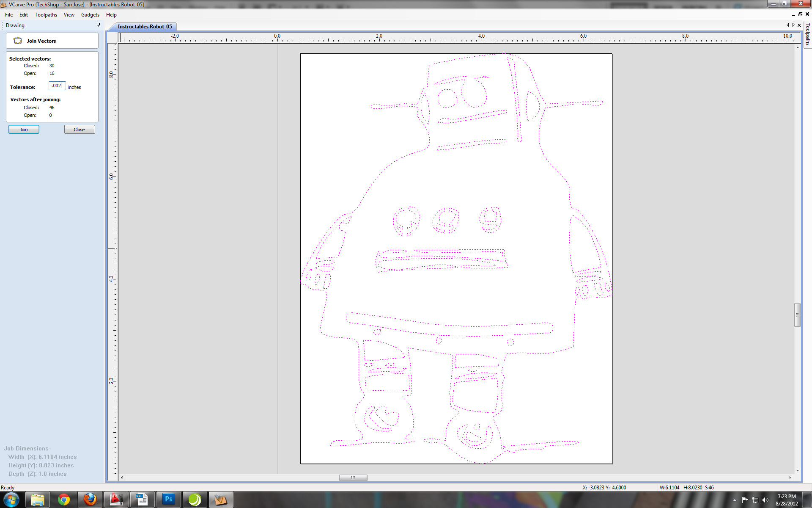
Task: Click the robot's round left eye vector
Action: (447, 98)
